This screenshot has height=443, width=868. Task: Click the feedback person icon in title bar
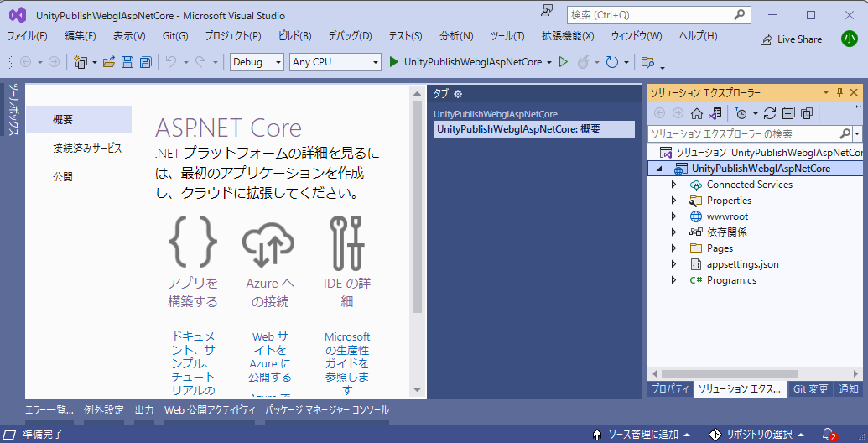547,12
